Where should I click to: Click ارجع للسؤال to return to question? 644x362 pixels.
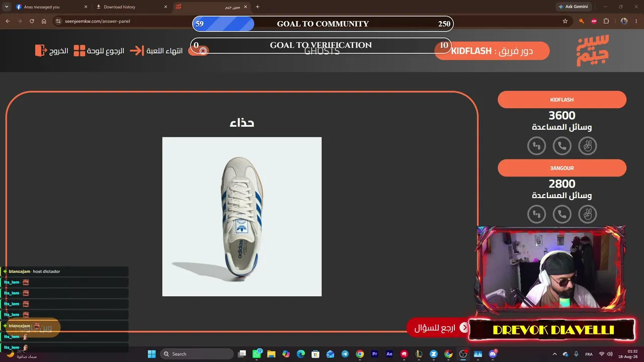(x=437, y=328)
